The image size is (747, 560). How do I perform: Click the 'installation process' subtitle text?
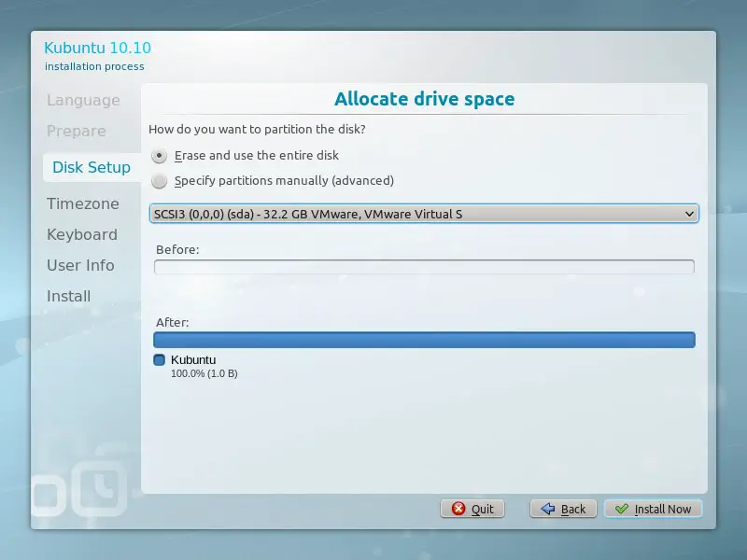pos(94,66)
